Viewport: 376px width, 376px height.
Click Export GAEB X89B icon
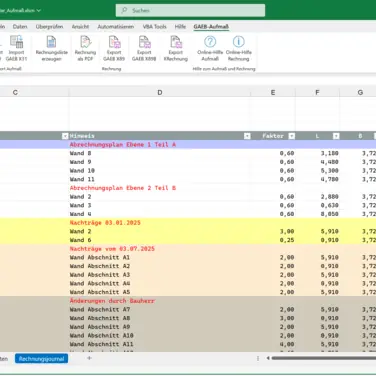(x=144, y=42)
